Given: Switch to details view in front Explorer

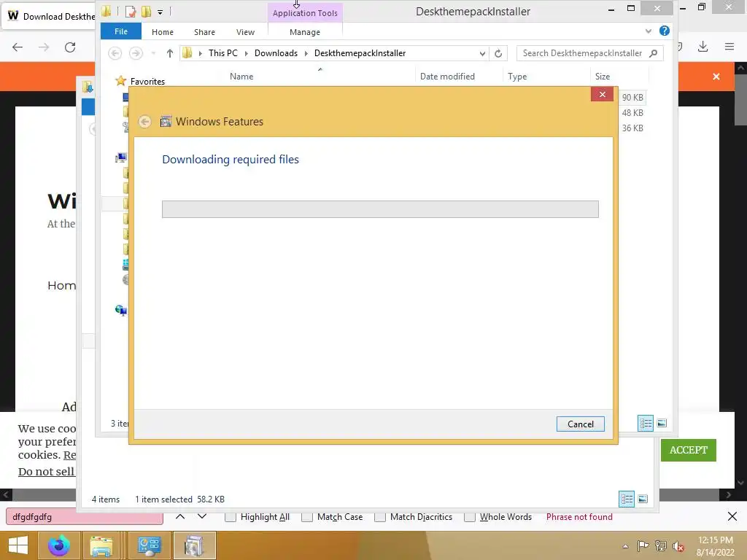Looking at the screenshot, I should coord(646,423).
